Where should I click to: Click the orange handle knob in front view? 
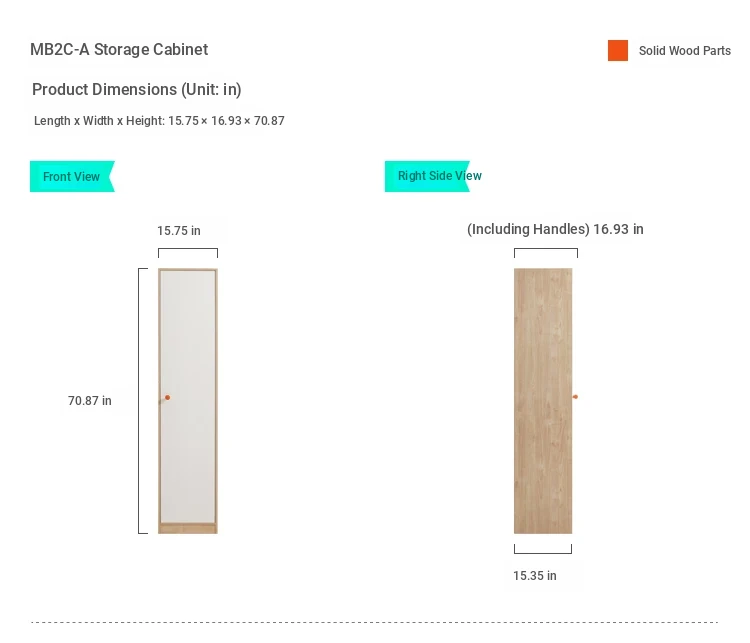point(167,398)
